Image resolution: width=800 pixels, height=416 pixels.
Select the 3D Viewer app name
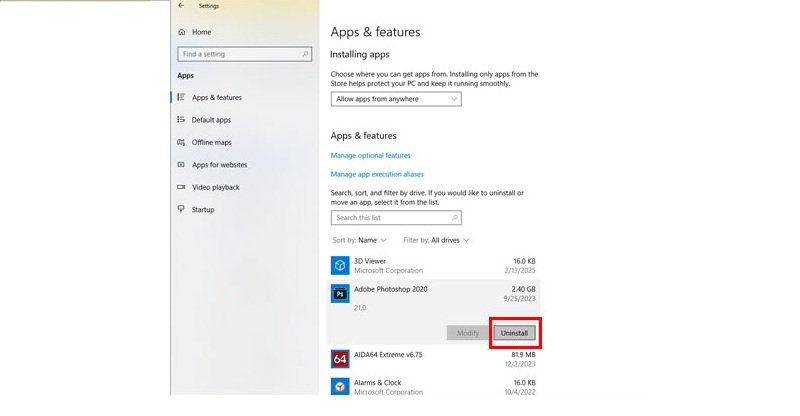[370, 261]
